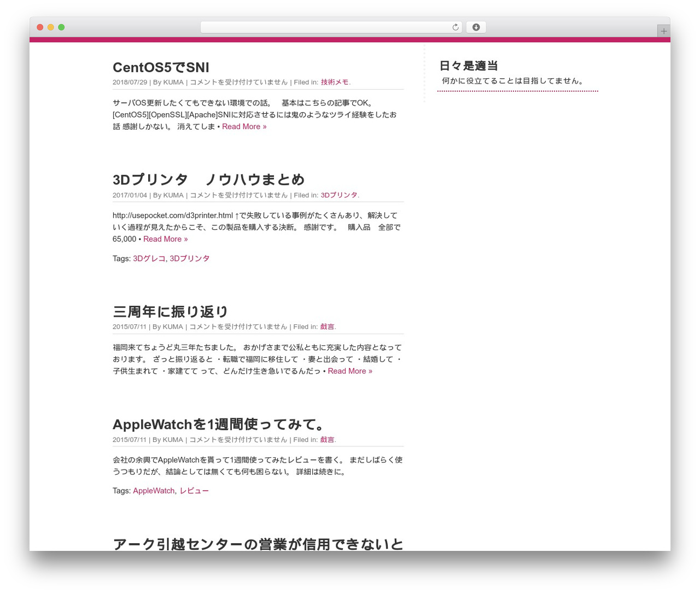The height and width of the screenshot is (593, 700).
Task: Open 3Dプリンタ category in Filed in line
Action: pyautogui.click(x=339, y=195)
